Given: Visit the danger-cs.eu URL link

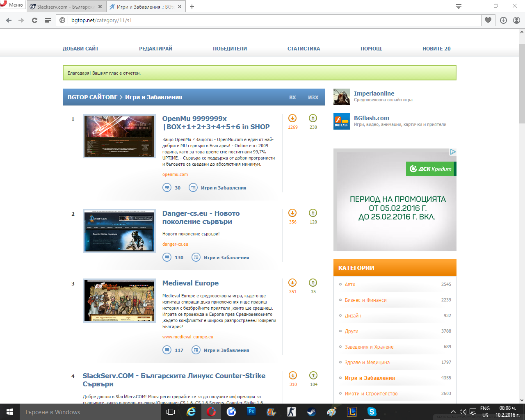Looking at the screenshot, I should 175,244.
